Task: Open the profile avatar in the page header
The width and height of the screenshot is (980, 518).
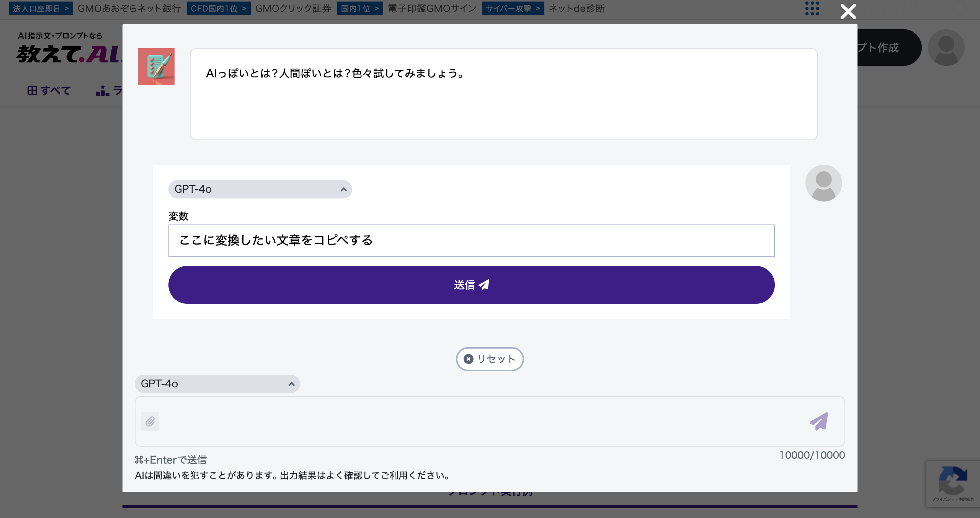Action: tap(946, 48)
